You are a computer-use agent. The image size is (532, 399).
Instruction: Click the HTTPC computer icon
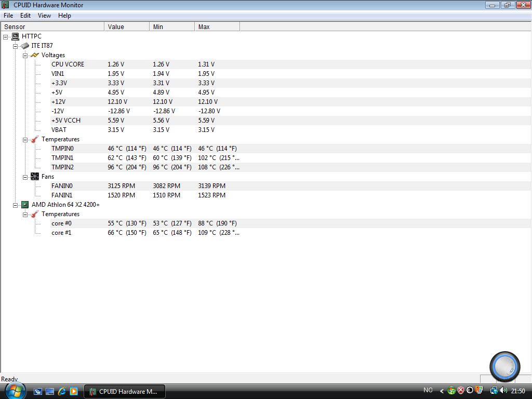click(16, 36)
